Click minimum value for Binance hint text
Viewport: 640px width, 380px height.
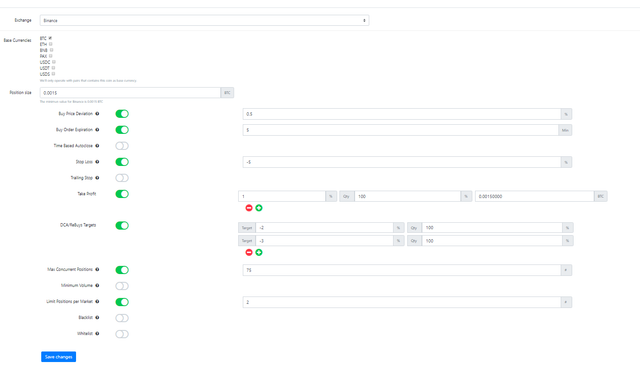click(71, 102)
